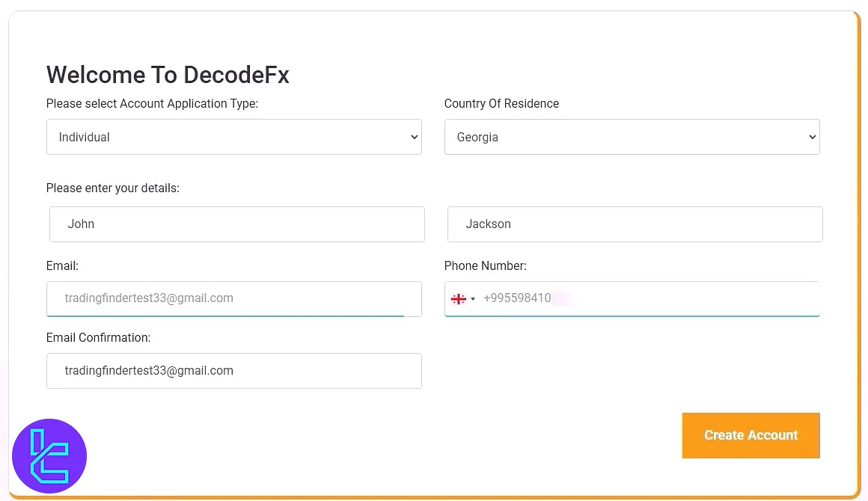Viewport: 868px width, 501px height.
Task: Click the 'Phone Number:' label
Action: click(485, 266)
